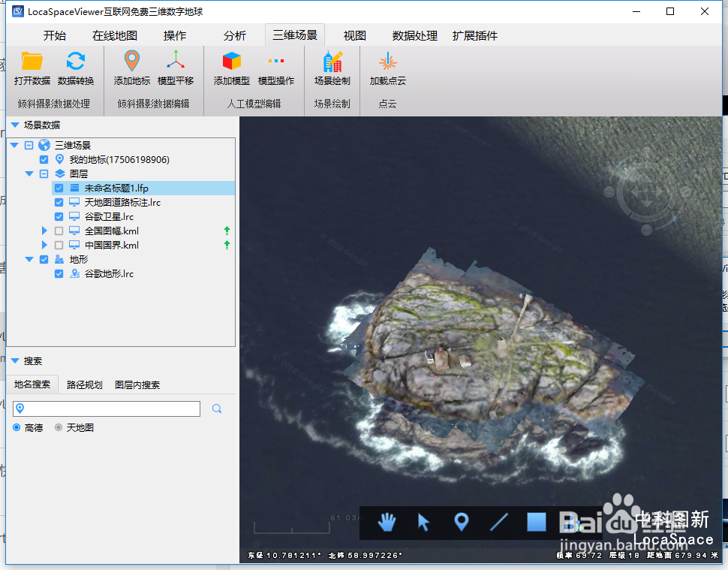
Task: Click the 加载点云 point cloud loader
Action: 389,68
